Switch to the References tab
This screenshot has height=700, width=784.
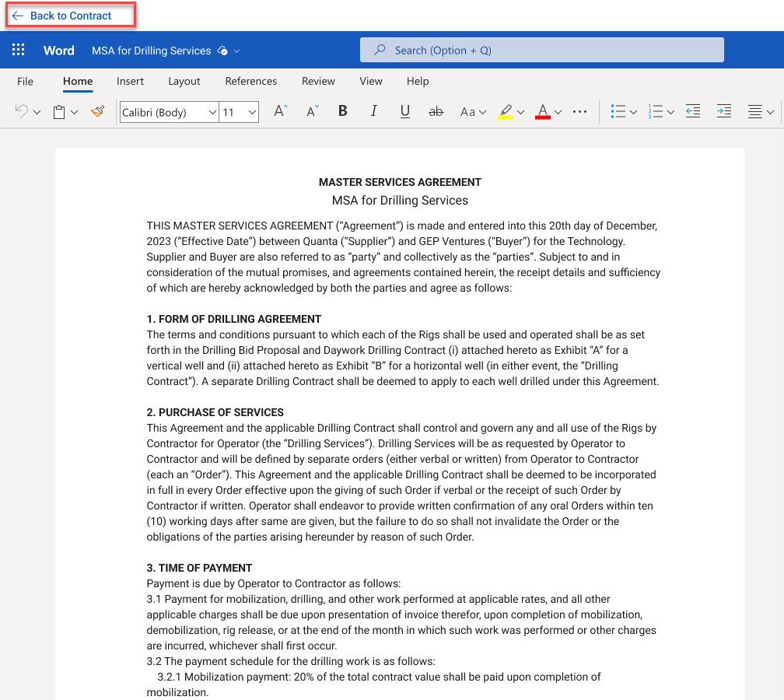point(250,81)
